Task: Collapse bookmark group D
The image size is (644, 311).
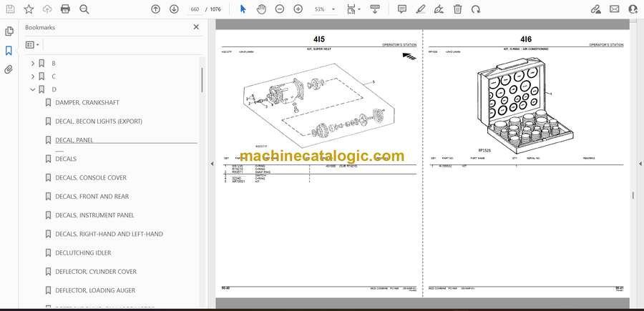Action: [x=33, y=89]
